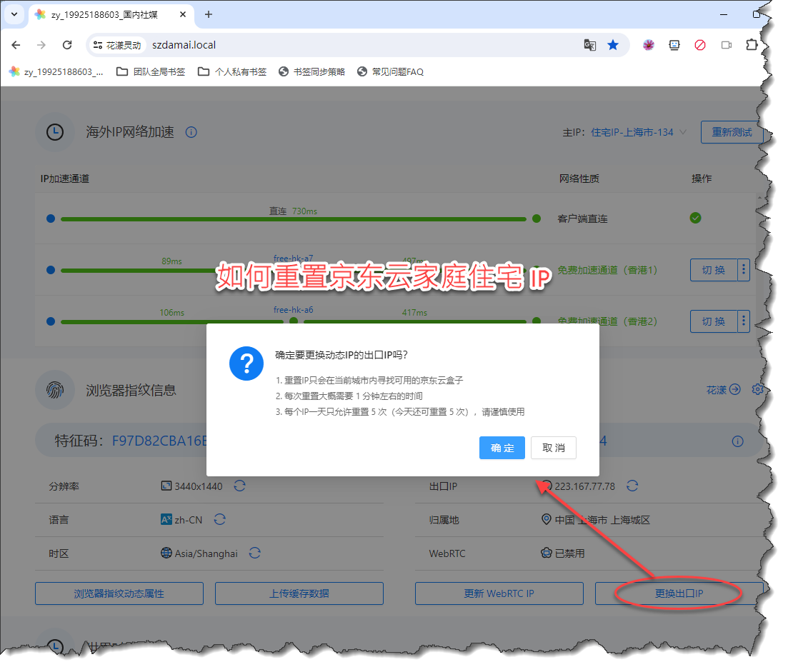The image size is (788, 672).
Task: Click the 确定 confirm button in dialog
Action: coord(502,448)
